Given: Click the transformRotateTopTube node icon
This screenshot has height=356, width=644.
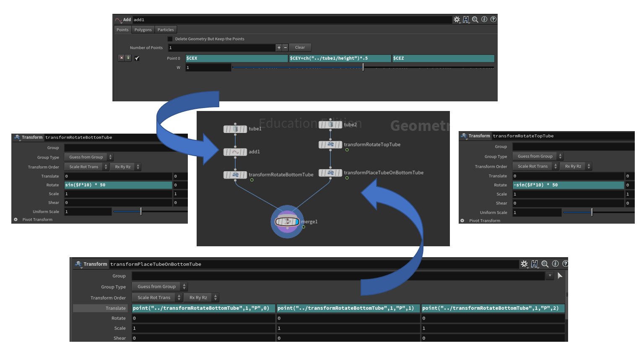Looking at the screenshot, I should tap(330, 144).
